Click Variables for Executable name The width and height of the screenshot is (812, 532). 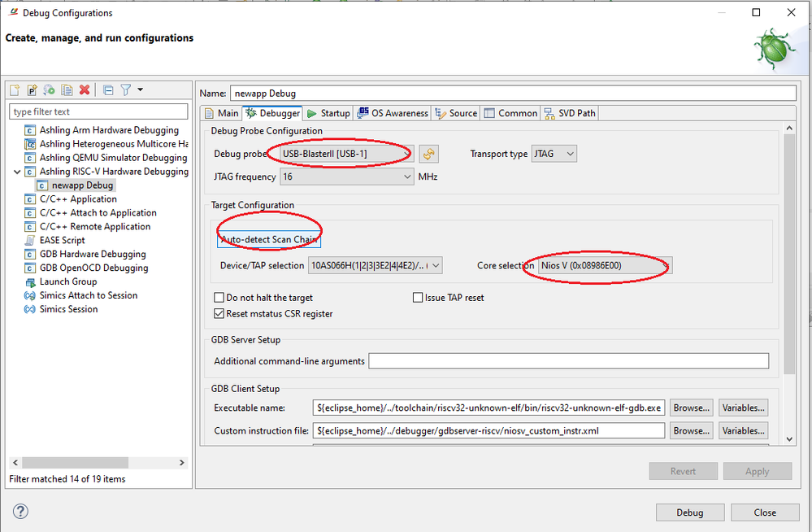click(x=743, y=408)
